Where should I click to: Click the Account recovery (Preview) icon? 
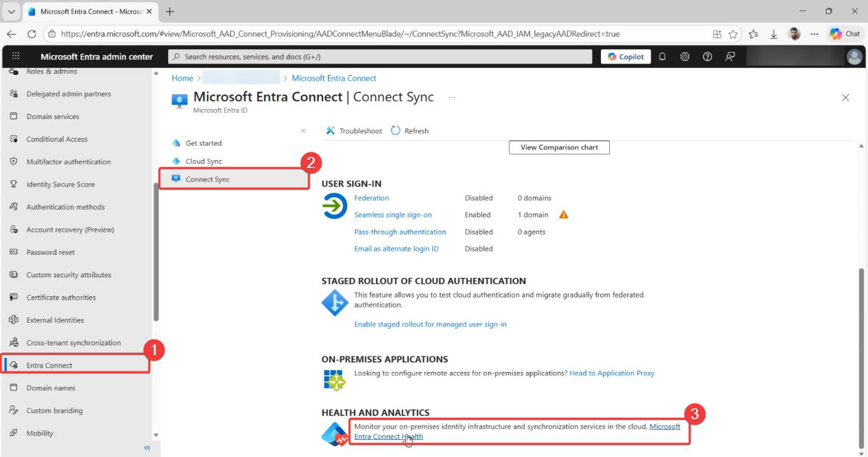(14, 229)
